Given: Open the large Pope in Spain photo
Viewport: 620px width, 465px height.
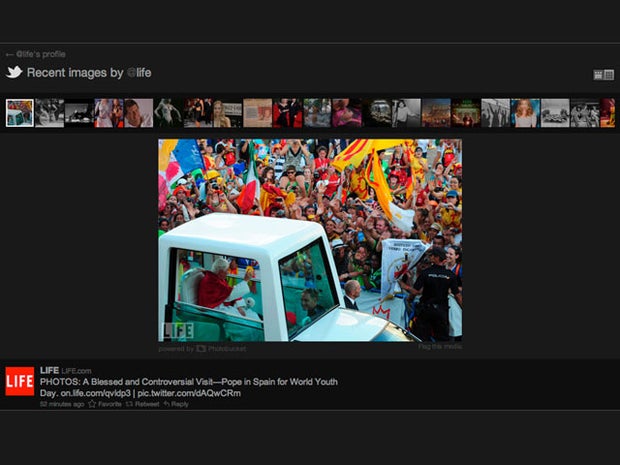Looking at the screenshot, I should coord(310,240).
